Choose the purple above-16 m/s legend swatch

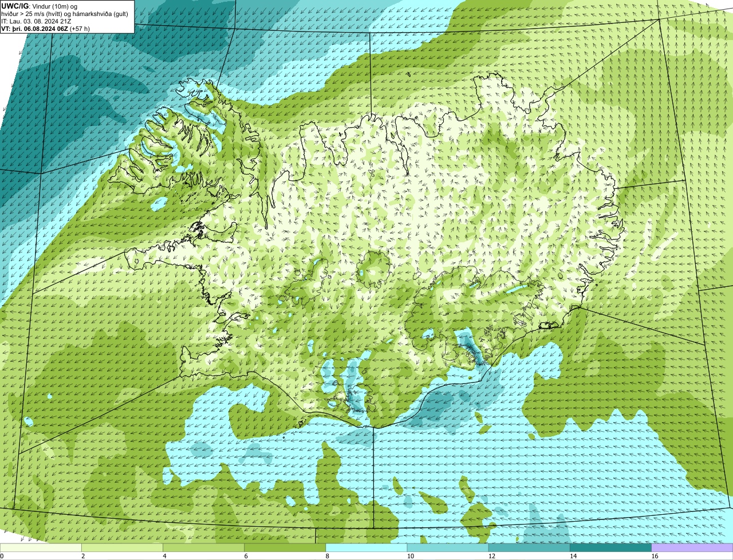pyautogui.click(x=692, y=548)
